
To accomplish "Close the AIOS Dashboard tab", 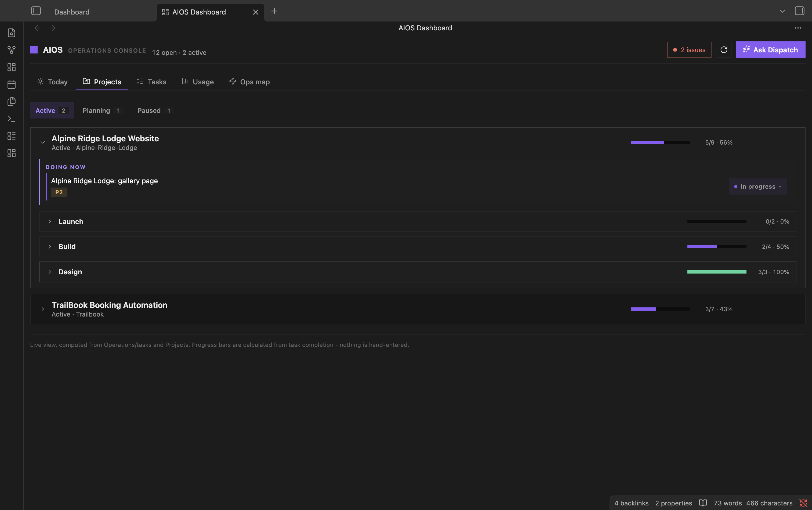I will point(256,12).
